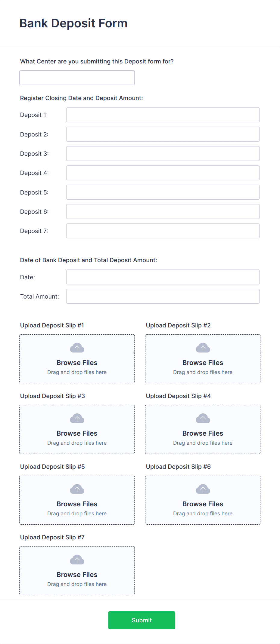
Task: Open Browse Files for Deposit Slip #1
Action: [77, 363]
